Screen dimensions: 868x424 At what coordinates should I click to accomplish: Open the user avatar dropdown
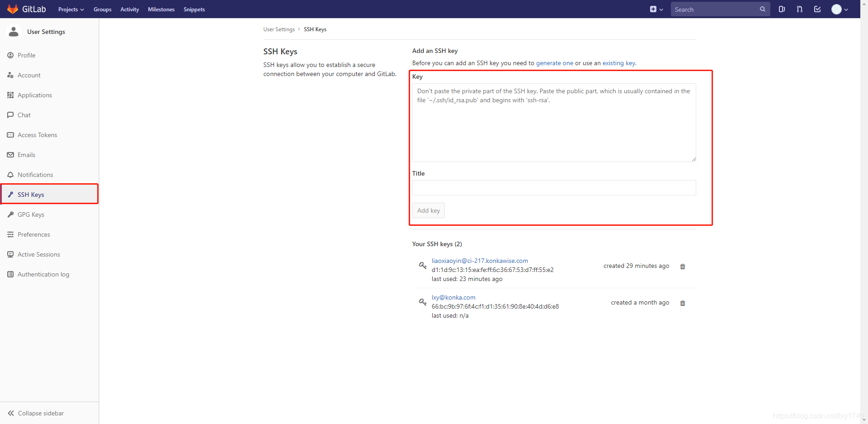click(840, 9)
